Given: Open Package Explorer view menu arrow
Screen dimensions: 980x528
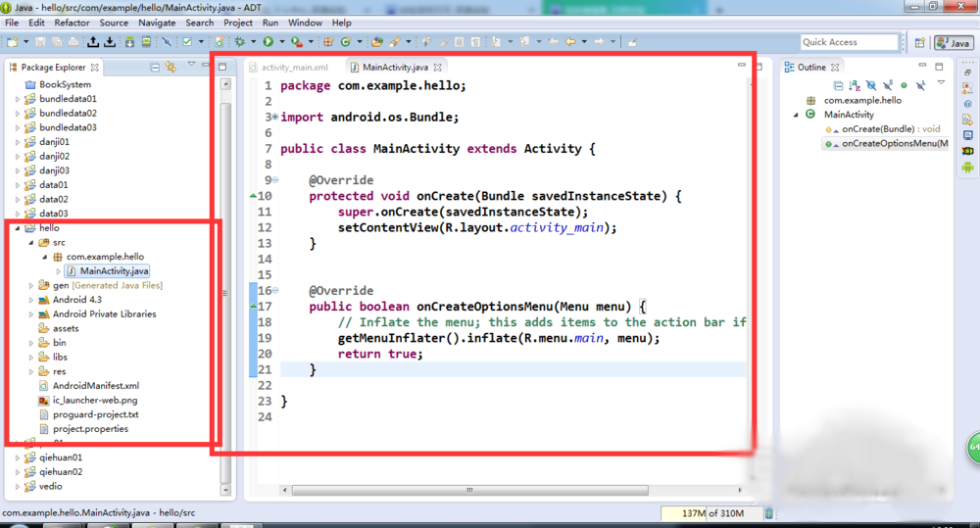Looking at the screenshot, I should (x=191, y=64).
